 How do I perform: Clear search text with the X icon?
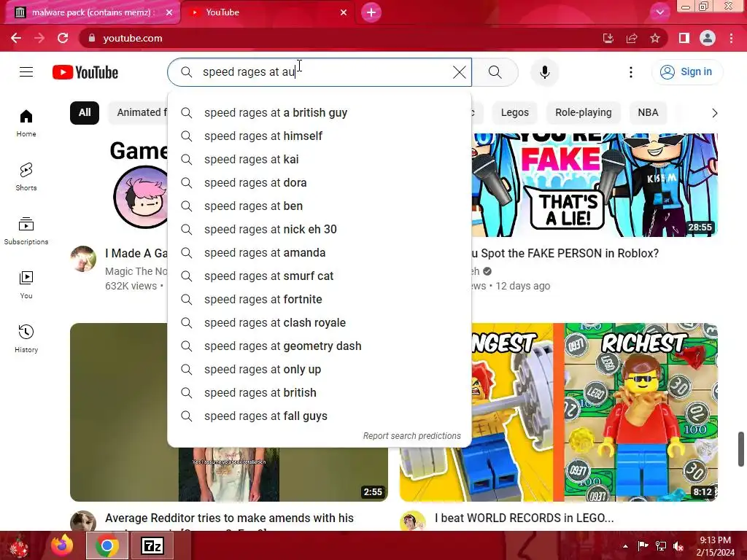(x=460, y=72)
